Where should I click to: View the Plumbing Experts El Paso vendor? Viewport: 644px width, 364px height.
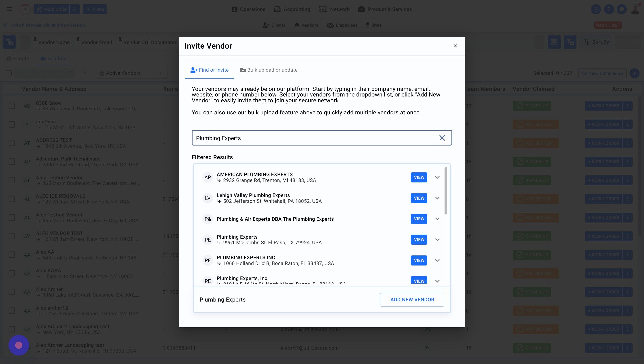click(419, 240)
